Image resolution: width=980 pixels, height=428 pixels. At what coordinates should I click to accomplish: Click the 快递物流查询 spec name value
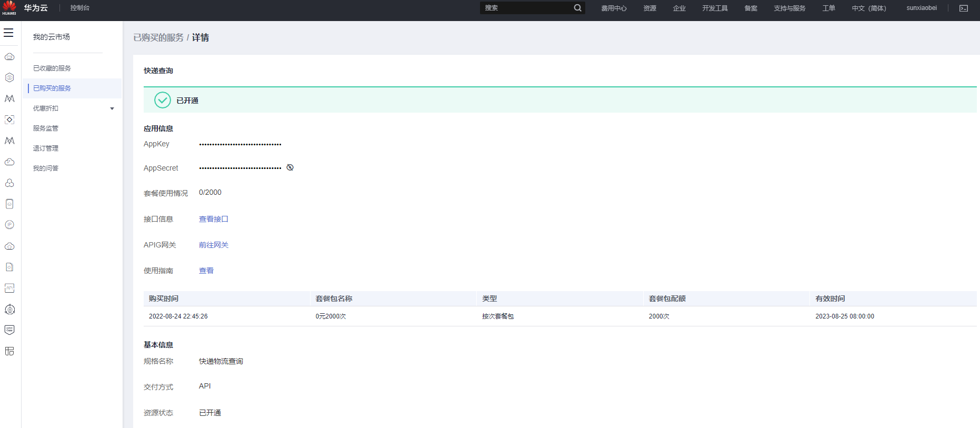coord(221,361)
